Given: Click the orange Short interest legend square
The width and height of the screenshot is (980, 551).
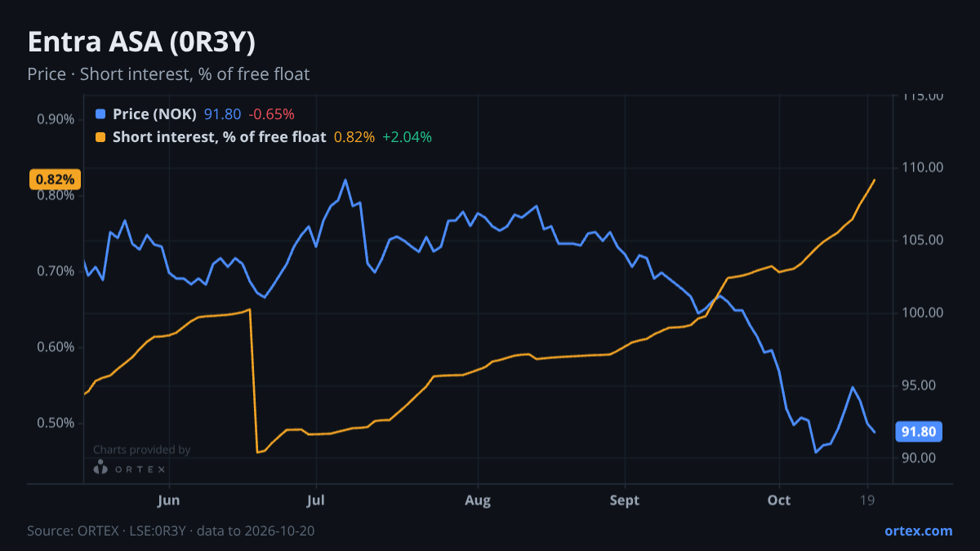Looking at the screenshot, I should point(100,137).
